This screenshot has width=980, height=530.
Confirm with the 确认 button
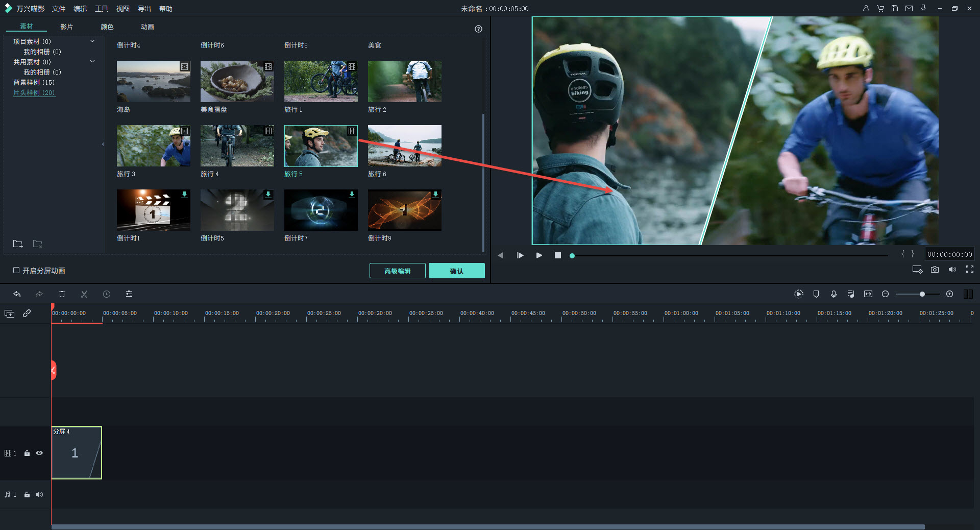(456, 271)
